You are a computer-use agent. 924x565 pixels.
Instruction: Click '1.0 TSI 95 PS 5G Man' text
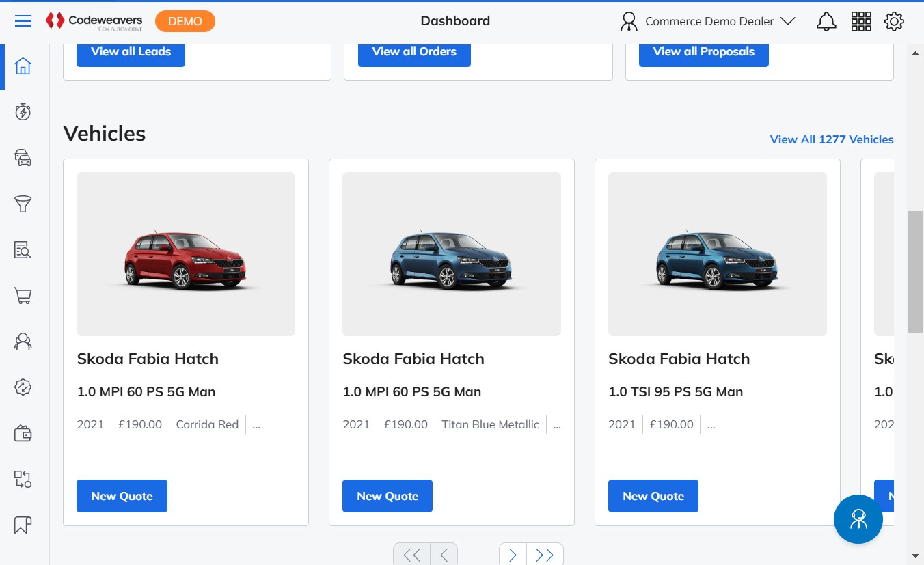pos(675,391)
